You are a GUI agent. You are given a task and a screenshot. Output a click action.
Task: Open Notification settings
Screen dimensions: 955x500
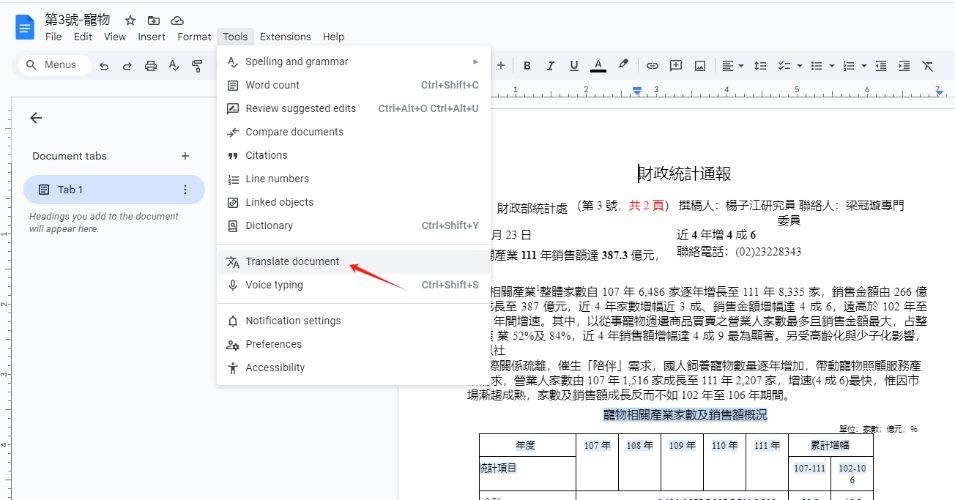click(x=353, y=321)
